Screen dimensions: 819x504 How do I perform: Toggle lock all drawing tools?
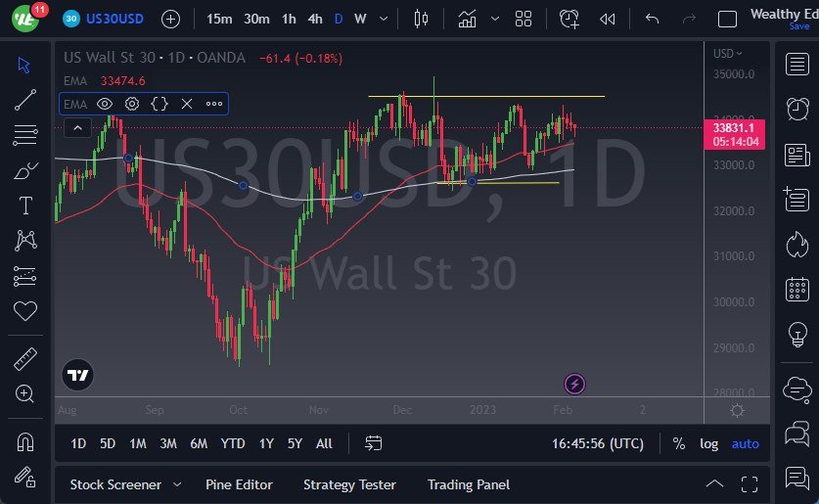coord(25,477)
